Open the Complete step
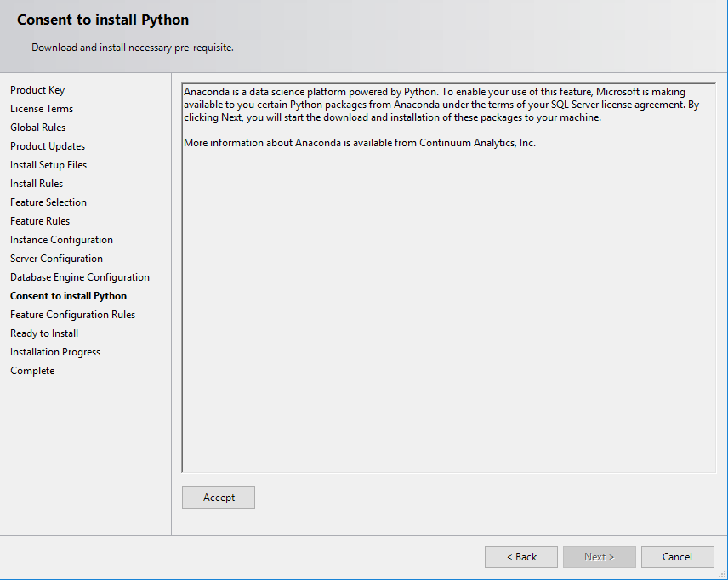Image resolution: width=728 pixels, height=580 pixels. 32,370
